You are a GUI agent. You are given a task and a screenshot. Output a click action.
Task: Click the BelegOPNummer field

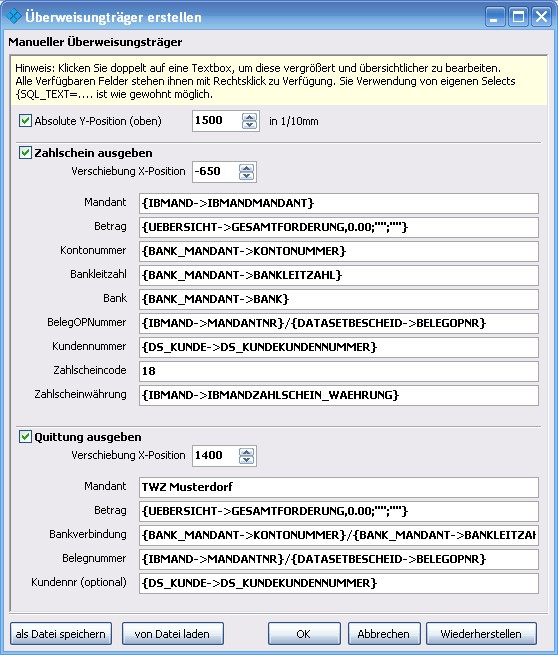(x=339, y=323)
